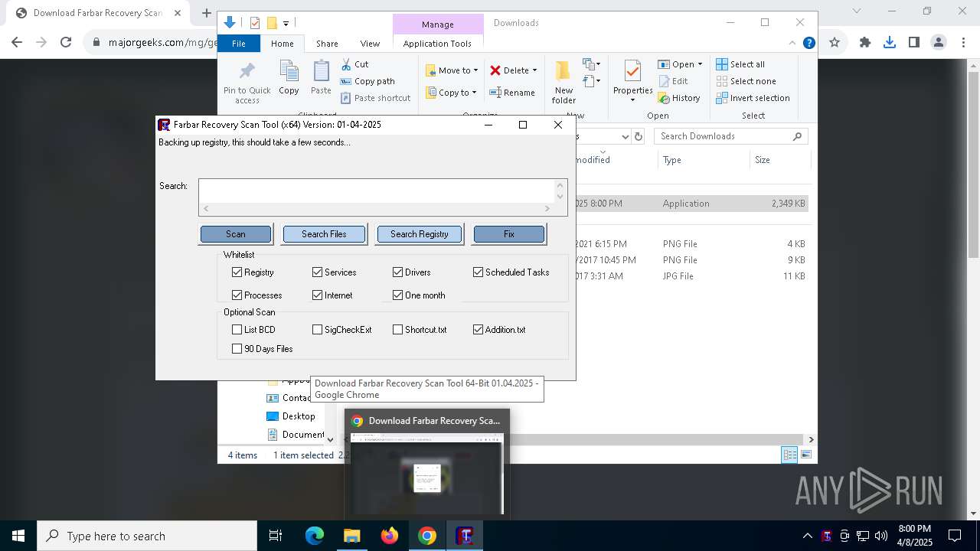The width and height of the screenshot is (980, 551).
Task: Click the Pin to Quick access icon
Action: (x=247, y=72)
